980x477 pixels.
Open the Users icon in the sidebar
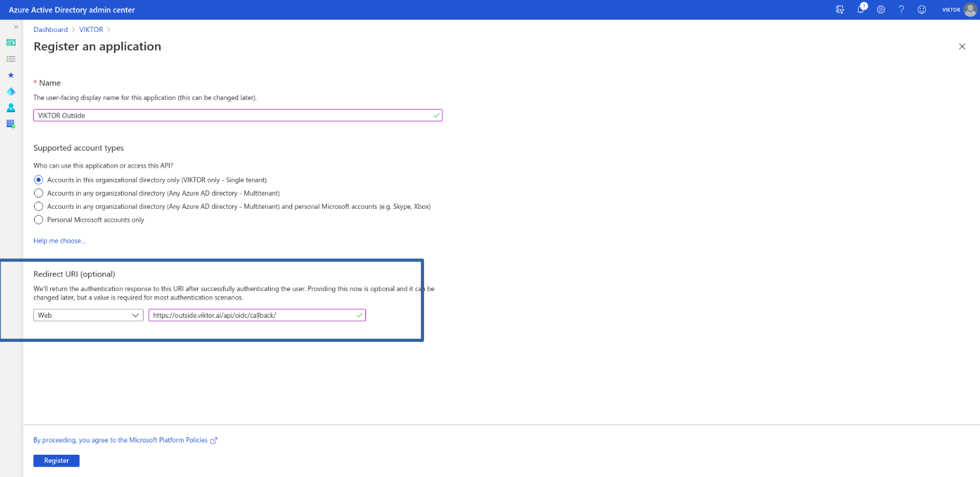coord(10,108)
